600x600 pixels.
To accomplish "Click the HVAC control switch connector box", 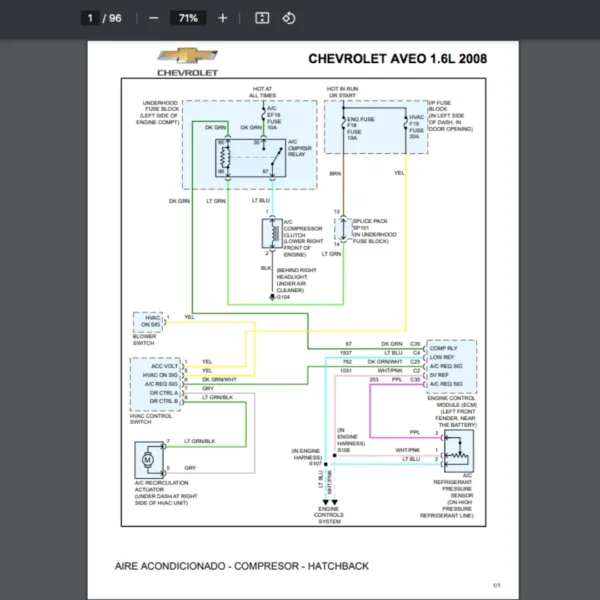I will pos(159,383).
